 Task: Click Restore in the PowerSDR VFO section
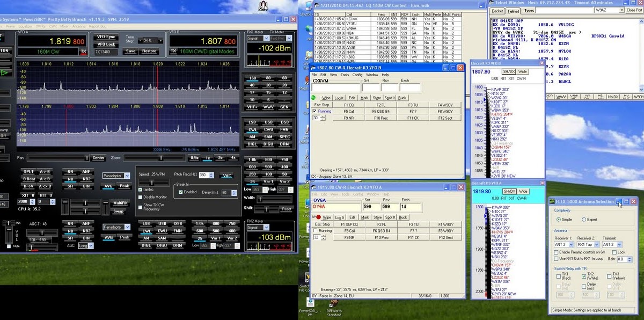149,51
